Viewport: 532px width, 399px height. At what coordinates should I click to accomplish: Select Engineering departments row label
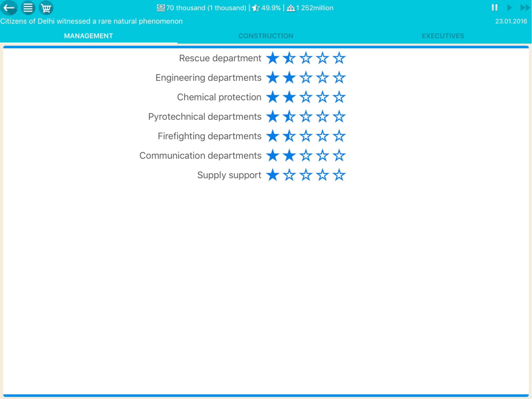tap(208, 78)
